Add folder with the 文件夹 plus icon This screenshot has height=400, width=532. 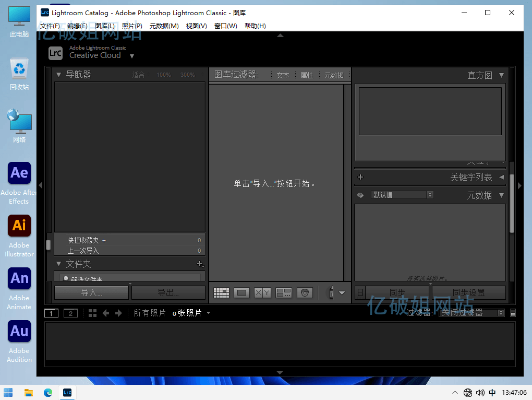click(200, 264)
